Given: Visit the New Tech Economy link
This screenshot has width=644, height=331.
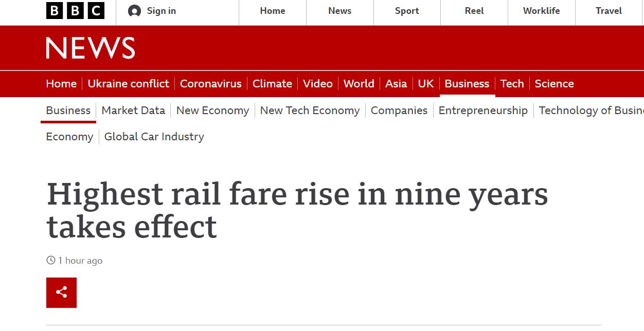Looking at the screenshot, I should pos(310,111).
